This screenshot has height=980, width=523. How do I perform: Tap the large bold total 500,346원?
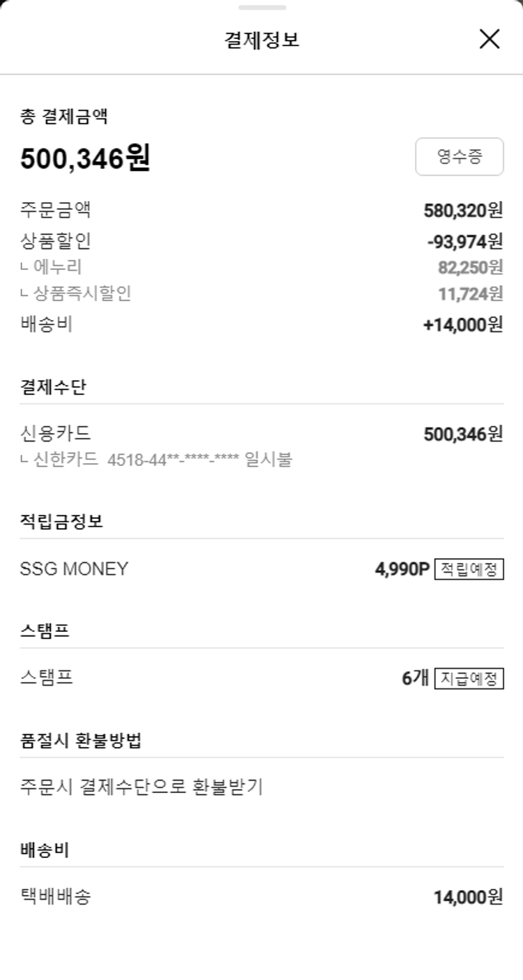tap(85, 159)
